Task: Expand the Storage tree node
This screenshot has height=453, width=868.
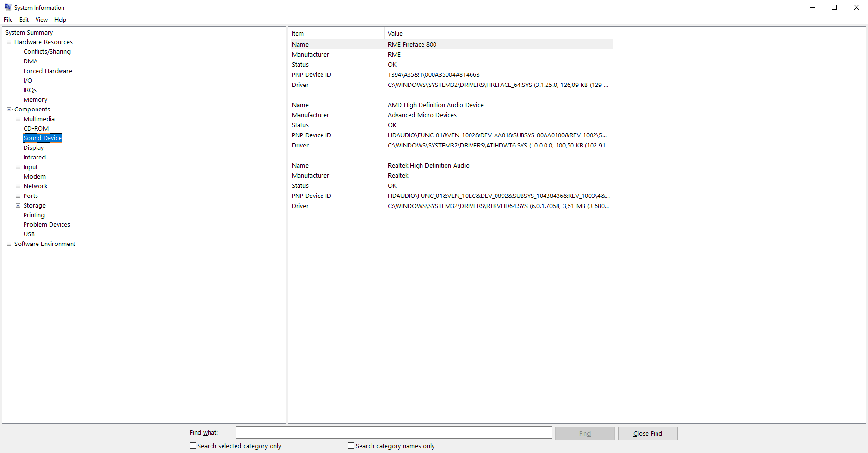Action: (18, 205)
